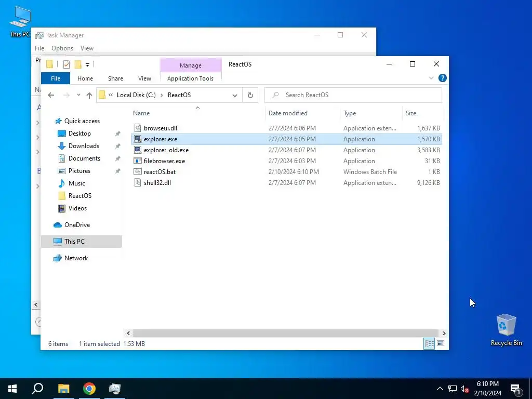Open Task Manager's Options menu
532x399 pixels.
pyautogui.click(x=62, y=48)
